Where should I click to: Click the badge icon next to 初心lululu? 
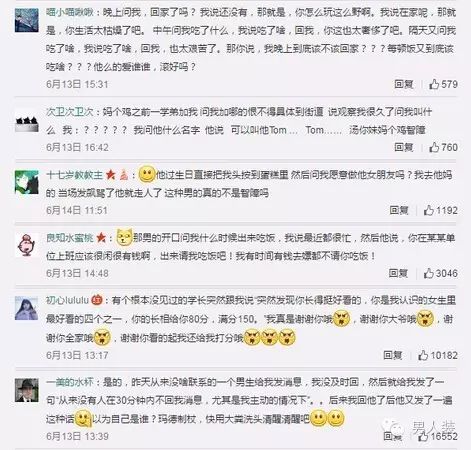tap(97, 300)
